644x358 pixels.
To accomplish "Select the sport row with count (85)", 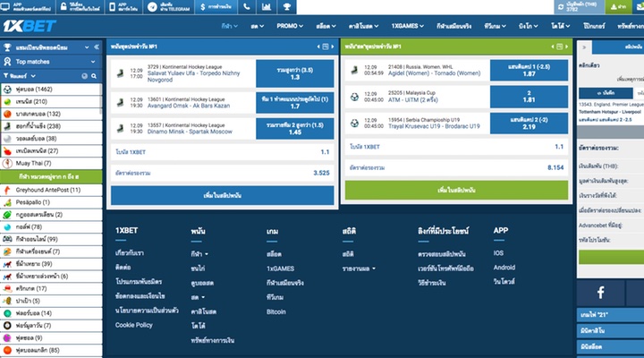I will (x=51, y=350).
